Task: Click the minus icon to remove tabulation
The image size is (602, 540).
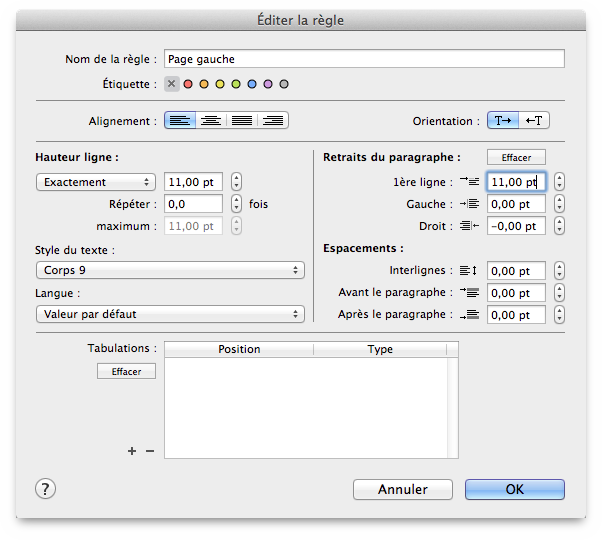Action: [150, 451]
